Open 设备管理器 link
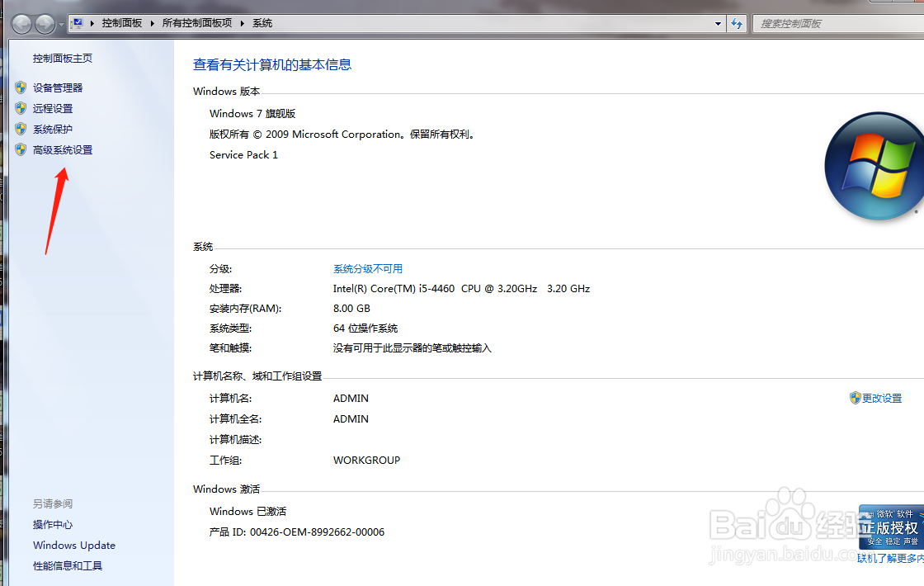This screenshot has height=586, width=924. pos(58,87)
